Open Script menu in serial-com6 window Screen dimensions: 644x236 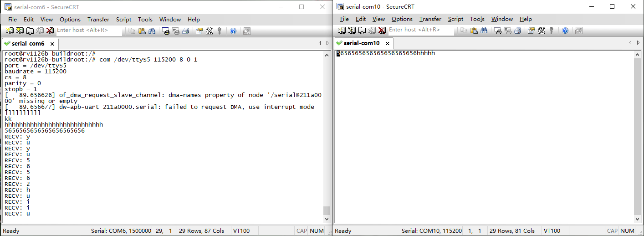coord(123,19)
